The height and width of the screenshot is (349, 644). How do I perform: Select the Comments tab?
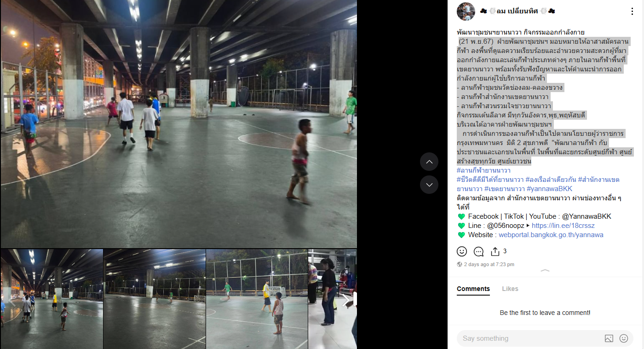473,289
